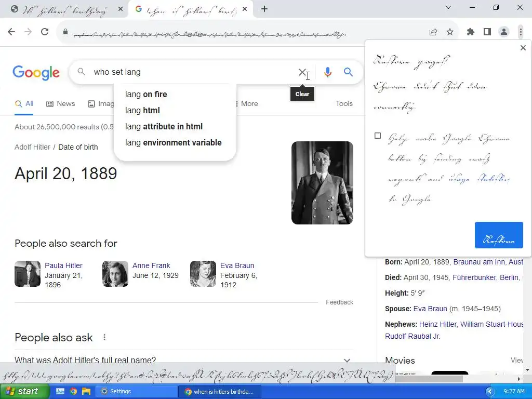This screenshot has width=532, height=399.
Task: Close the first browser tab
Action: 121,9
